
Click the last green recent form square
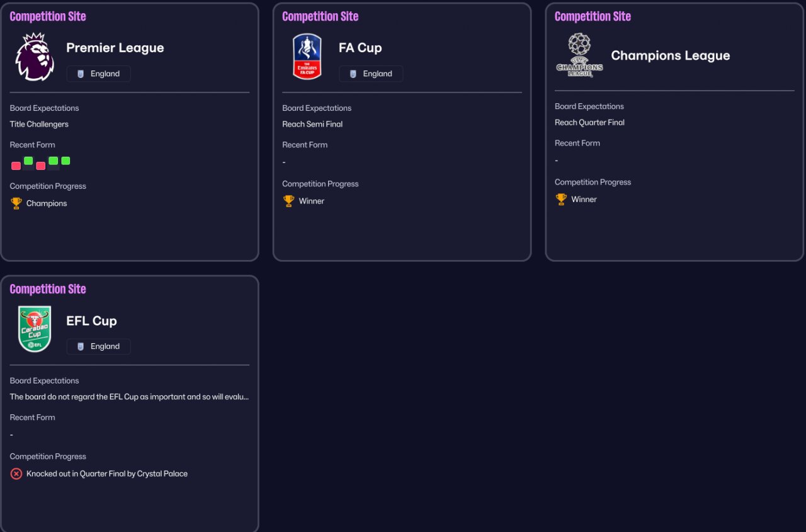(65, 161)
